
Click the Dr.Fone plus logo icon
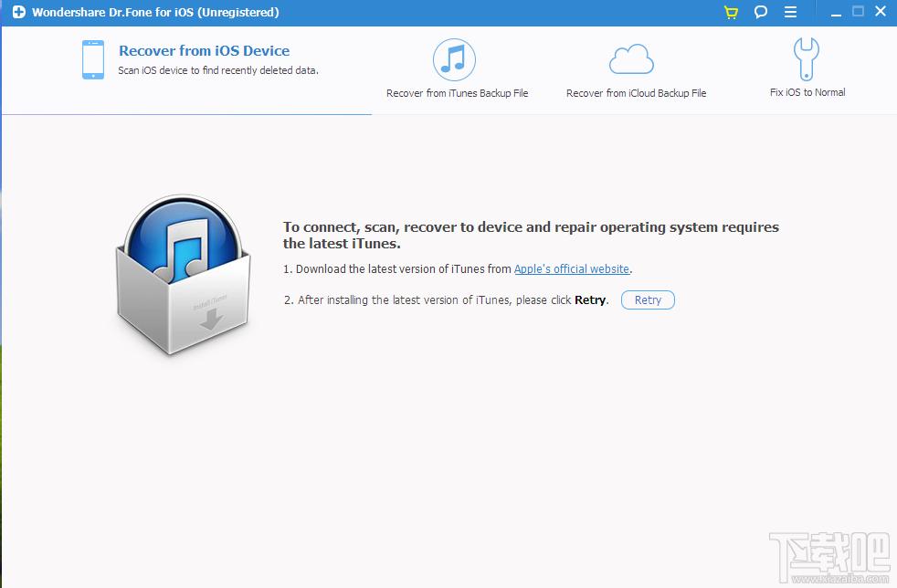click(x=19, y=12)
